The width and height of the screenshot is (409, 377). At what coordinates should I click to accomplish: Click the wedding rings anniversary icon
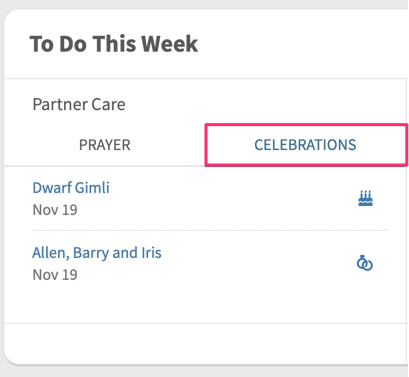(x=365, y=263)
